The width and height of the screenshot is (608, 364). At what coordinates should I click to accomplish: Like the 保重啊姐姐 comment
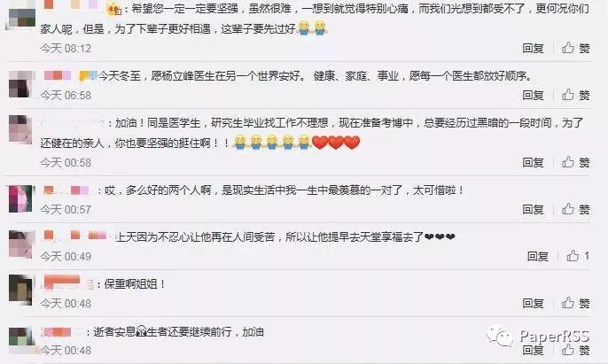click(x=576, y=303)
